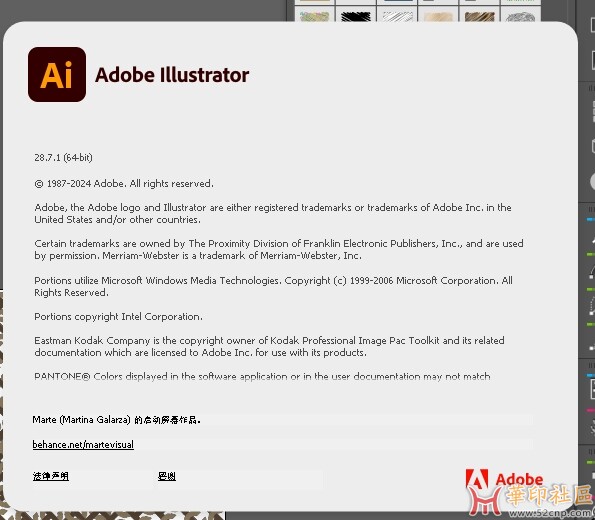Click the 1987-2024 Adobe copyright line

pos(124,183)
